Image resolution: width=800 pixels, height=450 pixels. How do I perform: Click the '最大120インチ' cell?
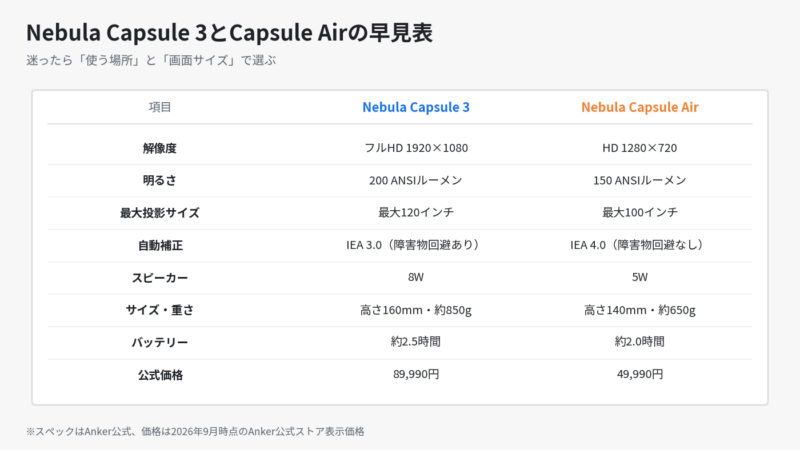click(416, 213)
